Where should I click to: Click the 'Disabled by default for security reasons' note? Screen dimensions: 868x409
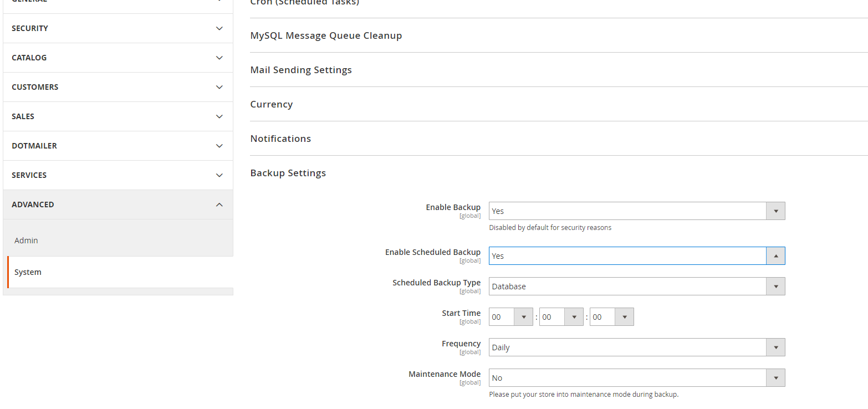tap(550, 228)
